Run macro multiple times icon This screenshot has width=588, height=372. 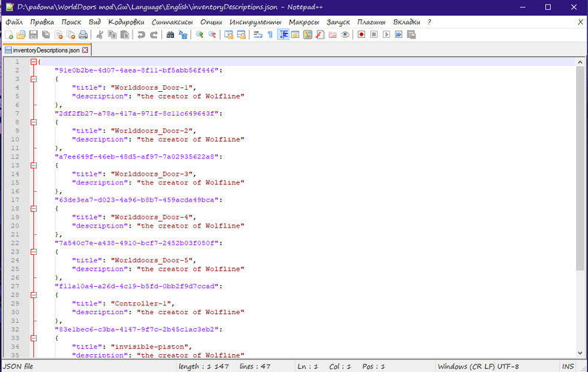click(x=398, y=35)
